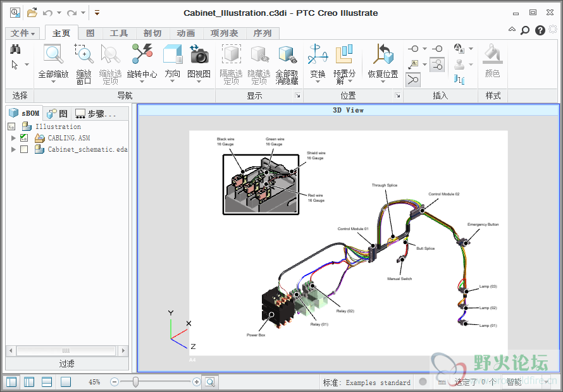Collapse the ribbon with the up chevron

pos(512,30)
